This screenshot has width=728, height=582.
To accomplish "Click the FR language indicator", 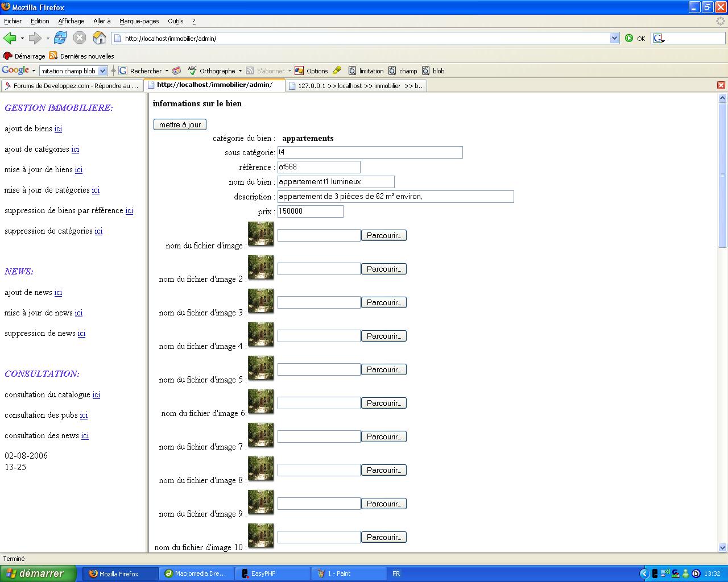I will pos(396,573).
